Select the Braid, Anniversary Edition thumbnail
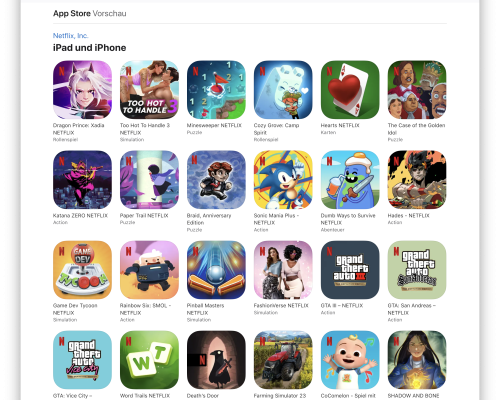The image size is (500, 400). [x=216, y=180]
